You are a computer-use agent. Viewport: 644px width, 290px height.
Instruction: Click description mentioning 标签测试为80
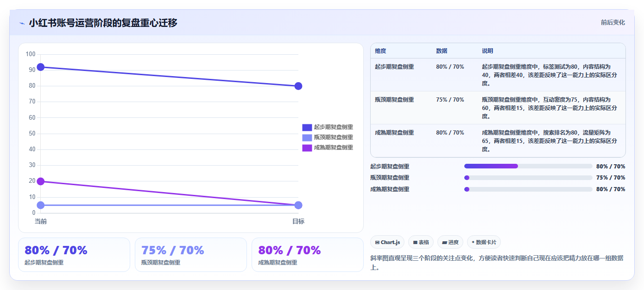[549, 75]
